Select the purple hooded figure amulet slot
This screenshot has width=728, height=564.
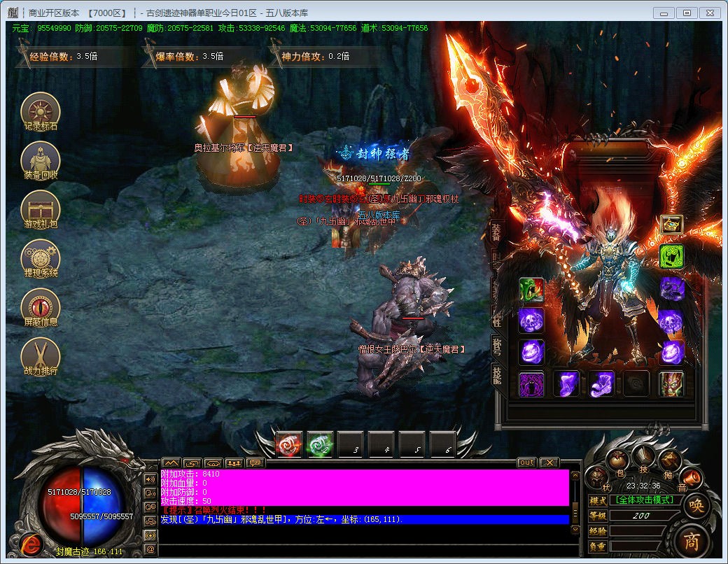coord(531,384)
